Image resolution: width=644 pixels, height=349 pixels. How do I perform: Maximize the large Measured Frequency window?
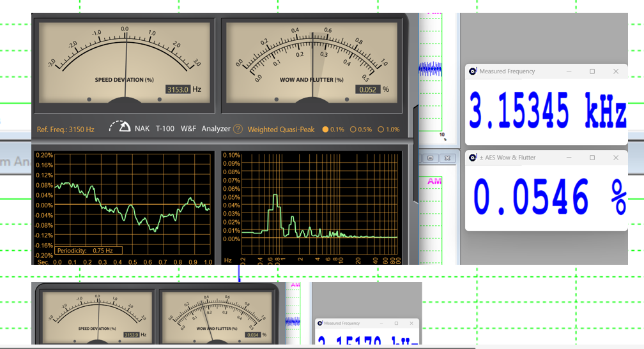[x=592, y=71]
